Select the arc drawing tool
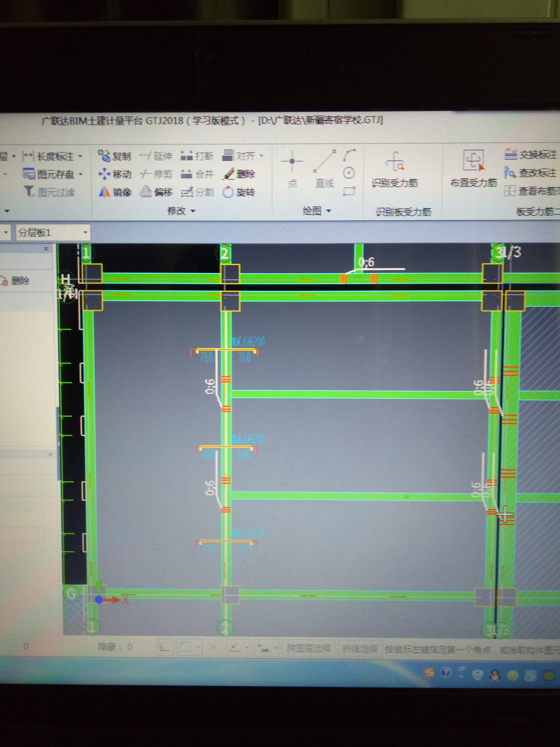560x747 pixels. click(349, 155)
